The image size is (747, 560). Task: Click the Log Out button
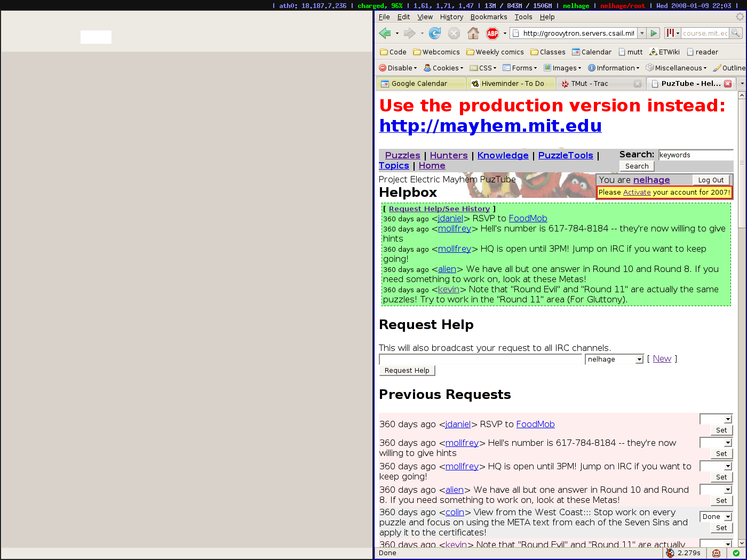point(711,180)
